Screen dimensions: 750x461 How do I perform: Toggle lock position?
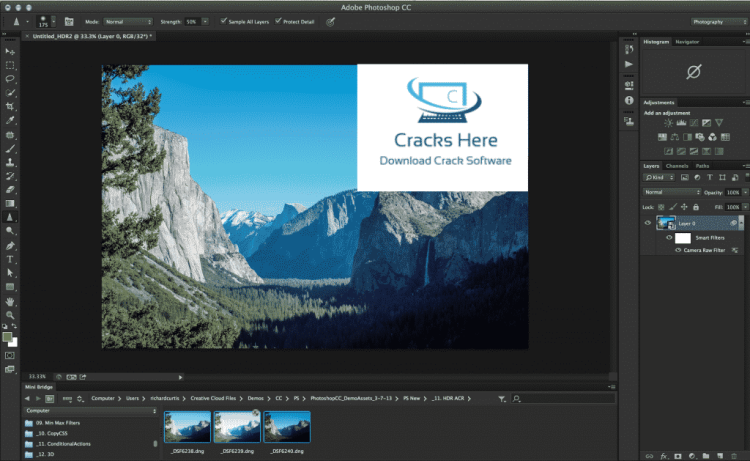coord(684,207)
